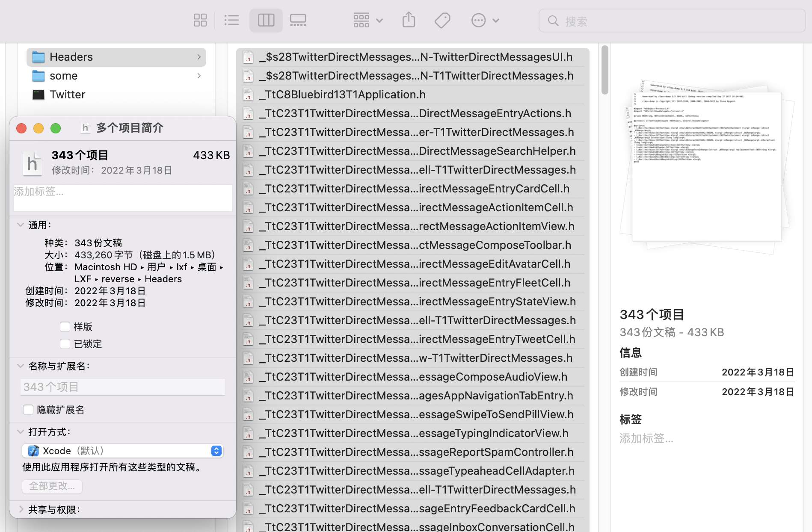Select file ending irectMessageEntryTweetCell.h
The image size is (812, 532).
(x=413, y=339)
